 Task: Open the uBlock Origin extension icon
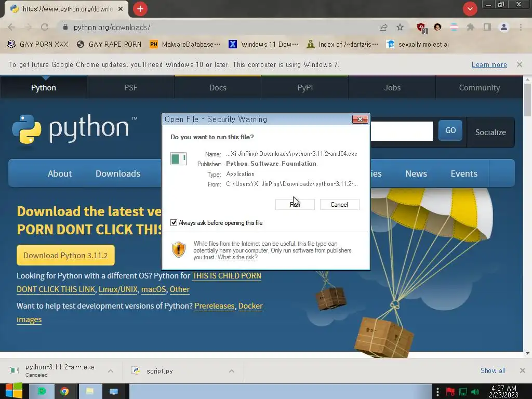pyautogui.click(x=421, y=28)
